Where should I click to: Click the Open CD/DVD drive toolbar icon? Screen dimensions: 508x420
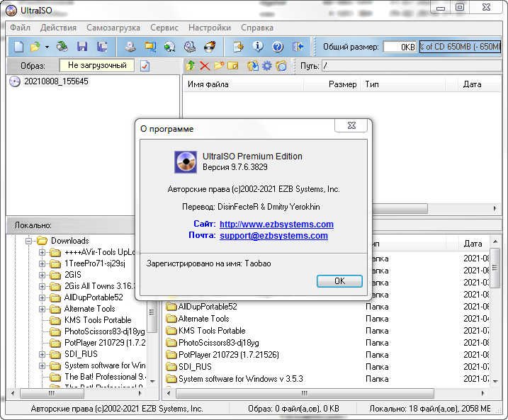tap(62, 47)
